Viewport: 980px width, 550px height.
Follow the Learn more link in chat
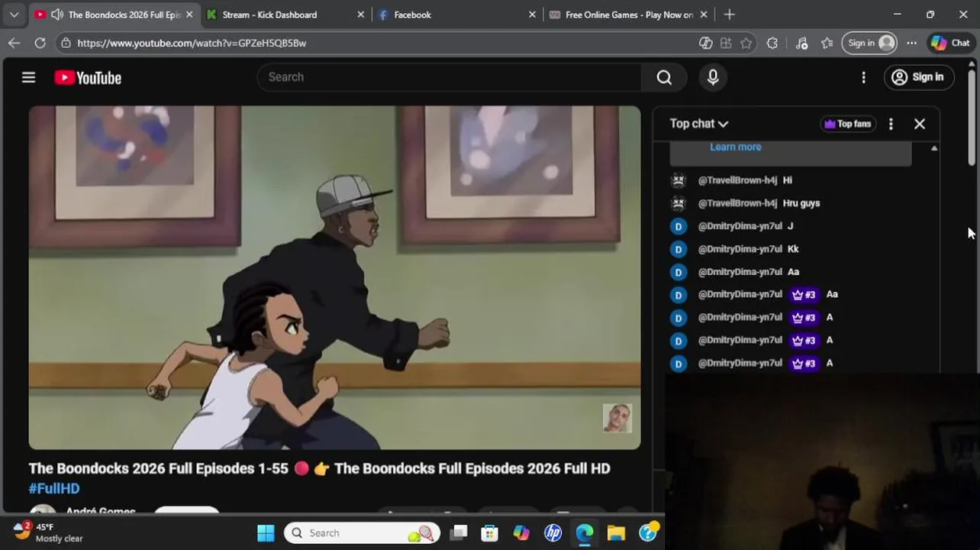coord(735,147)
